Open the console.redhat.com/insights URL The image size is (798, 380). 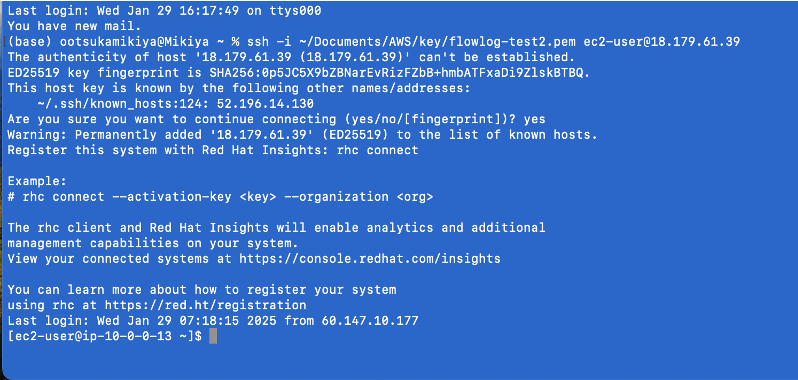(x=370, y=259)
